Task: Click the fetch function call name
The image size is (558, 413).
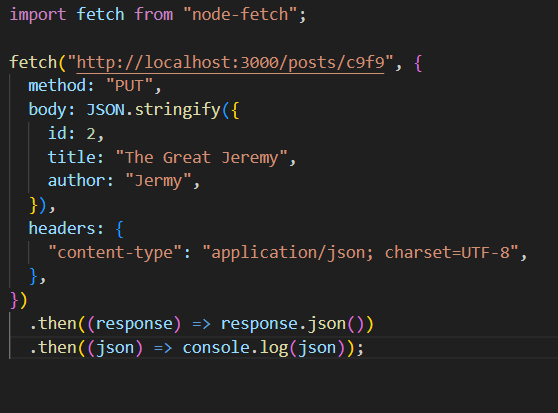Action: 33,63
